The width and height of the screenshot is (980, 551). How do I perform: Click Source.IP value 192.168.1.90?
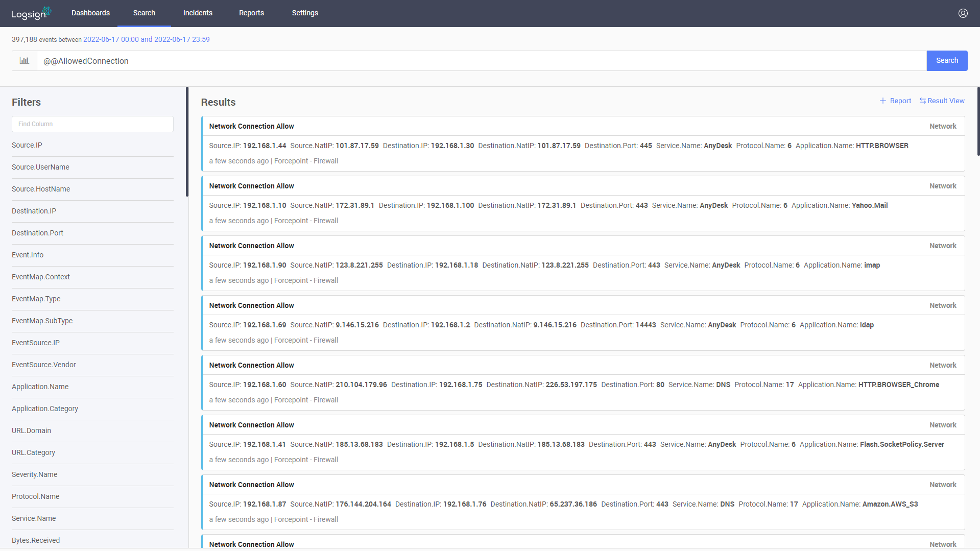point(265,265)
